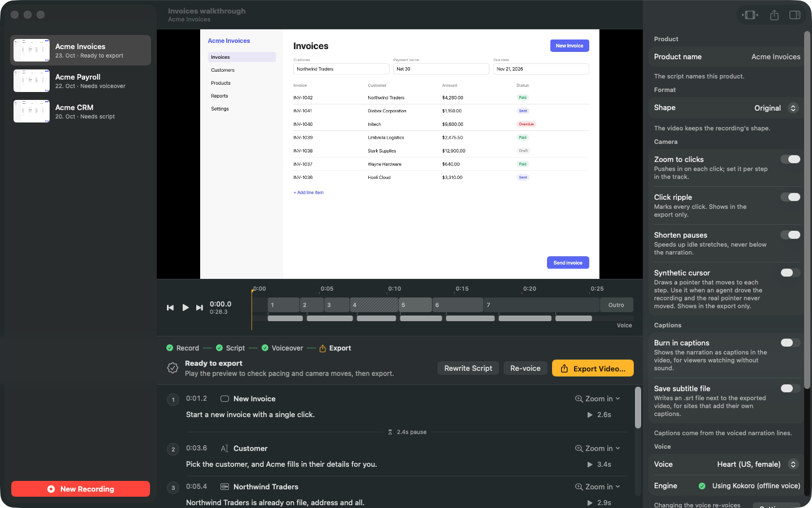
Task: Click narration text "Start a new invoice with a single click."
Action: (250, 414)
